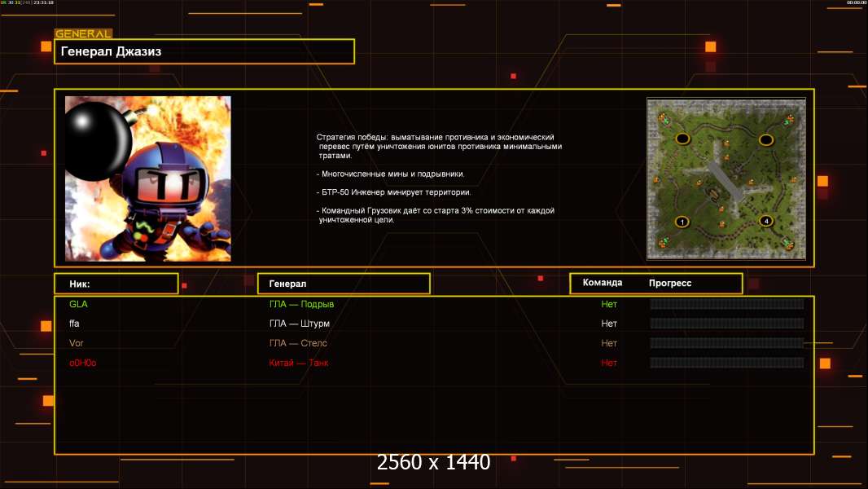Image resolution: width=868 pixels, height=489 pixels.
Task: Click the 'Прогресс' column header
Action: [x=670, y=283]
